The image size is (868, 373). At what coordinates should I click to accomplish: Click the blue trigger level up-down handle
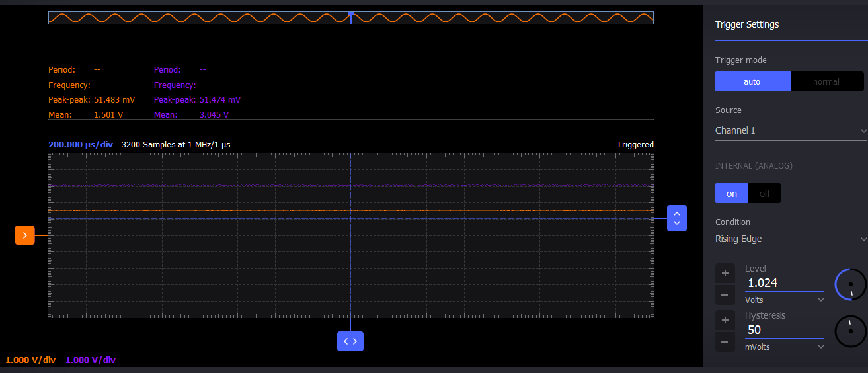pos(676,218)
